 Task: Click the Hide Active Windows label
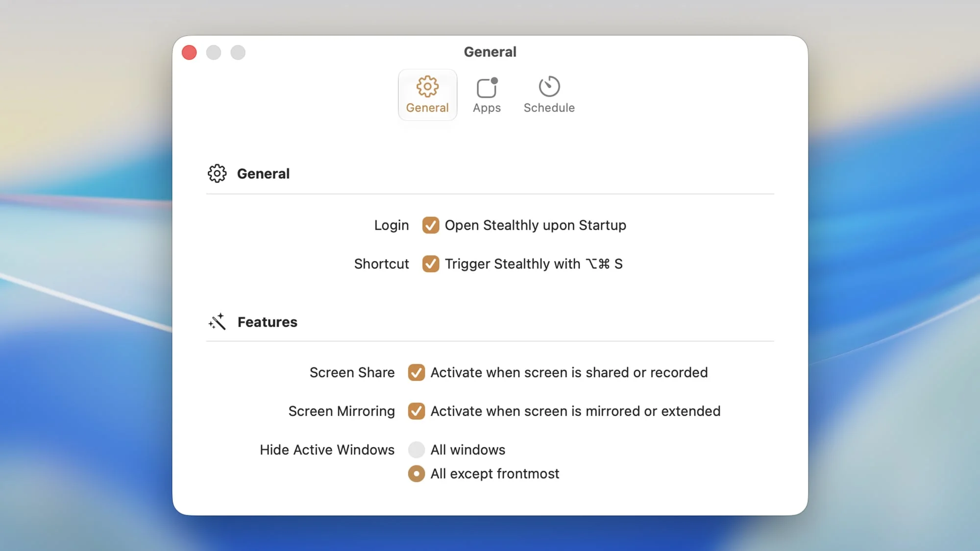tap(327, 450)
